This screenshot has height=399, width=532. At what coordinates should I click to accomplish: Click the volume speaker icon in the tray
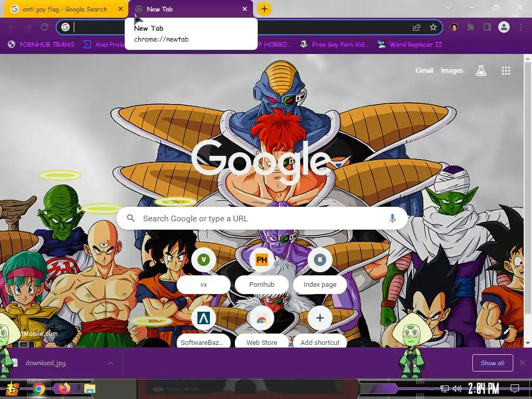[x=457, y=389]
